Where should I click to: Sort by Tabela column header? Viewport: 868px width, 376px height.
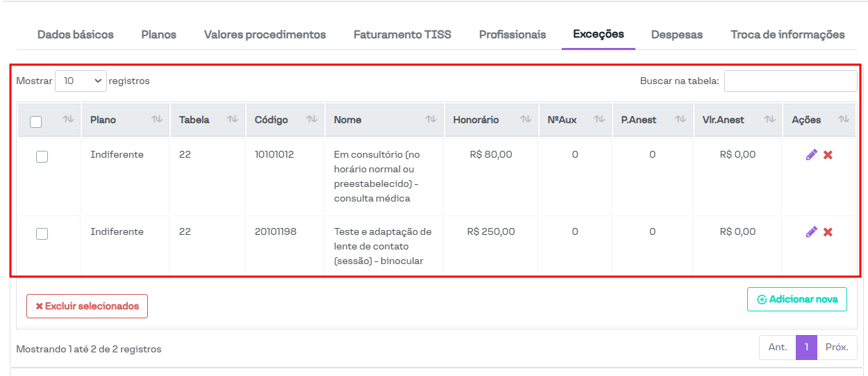pyautogui.click(x=194, y=120)
